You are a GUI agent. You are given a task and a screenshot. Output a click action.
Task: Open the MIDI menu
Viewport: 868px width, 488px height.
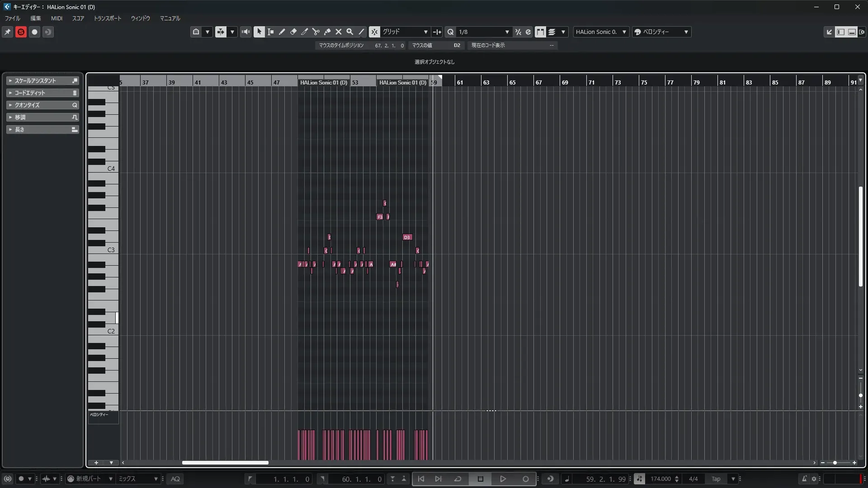(57, 18)
